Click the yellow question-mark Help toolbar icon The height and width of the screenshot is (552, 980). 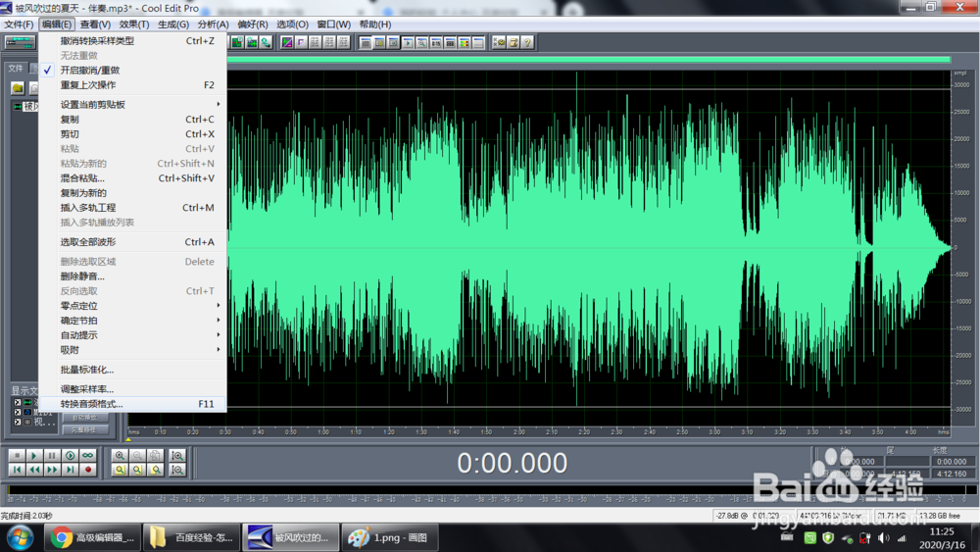tap(527, 42)
